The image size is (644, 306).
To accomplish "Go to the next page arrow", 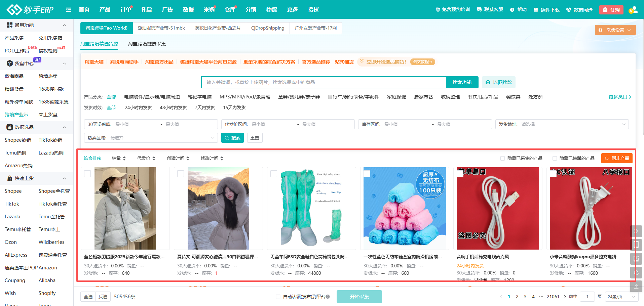I will click(x=565, y=297).
